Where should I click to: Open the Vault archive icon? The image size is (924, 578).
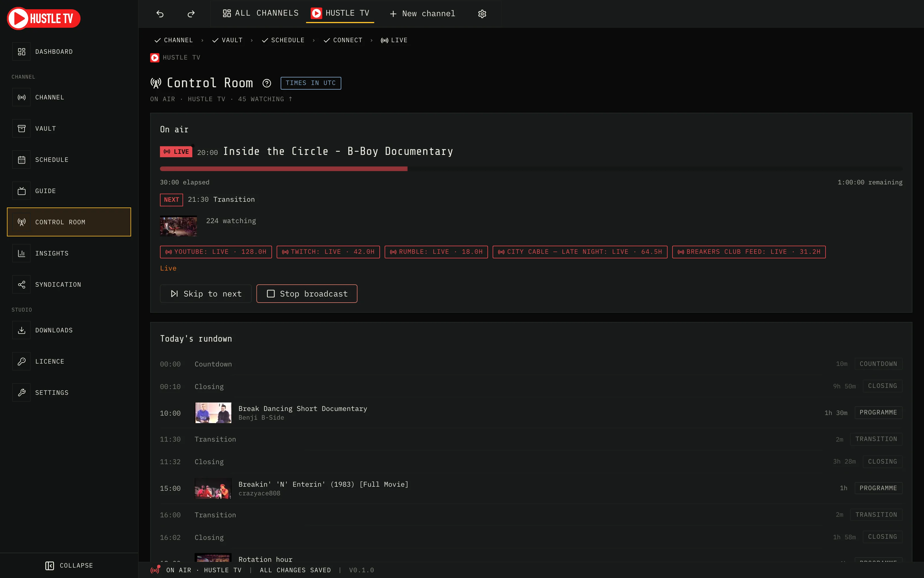[21, 128]
